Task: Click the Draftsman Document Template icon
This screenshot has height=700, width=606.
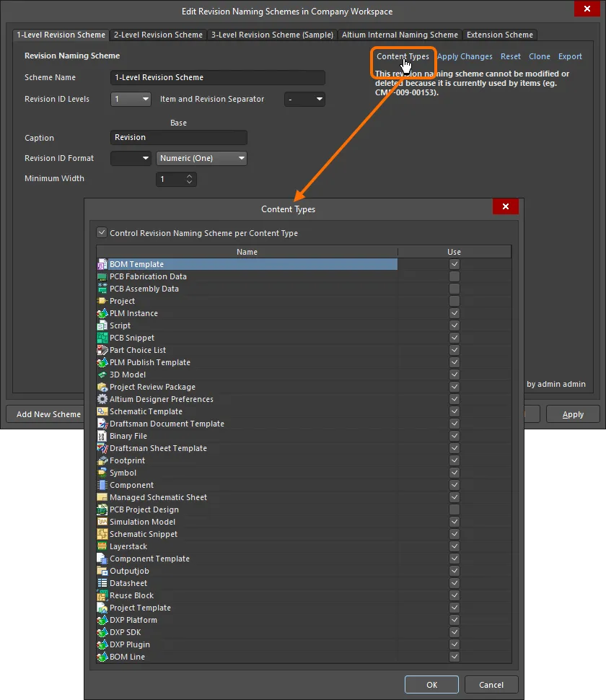Action: [102, 424]
